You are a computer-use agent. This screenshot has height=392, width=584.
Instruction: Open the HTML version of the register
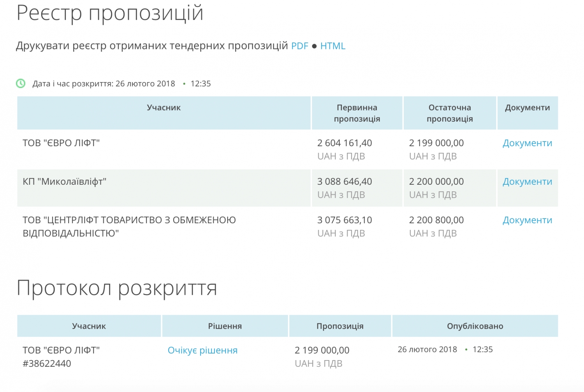pyautogui.click(x=332, y=46)
